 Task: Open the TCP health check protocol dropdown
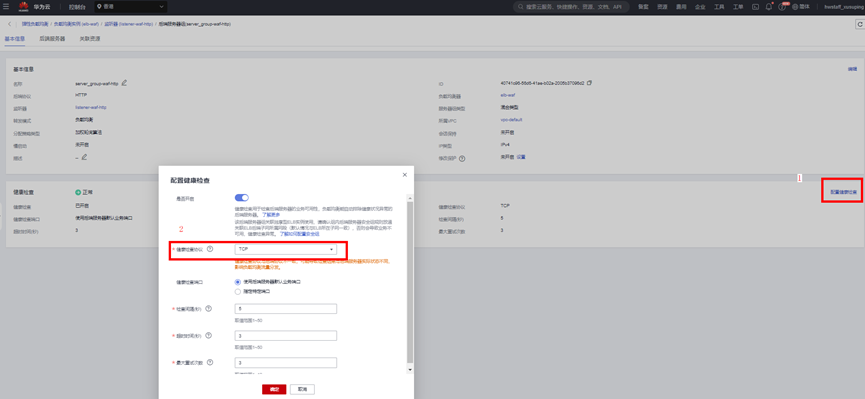pos(286,249)
